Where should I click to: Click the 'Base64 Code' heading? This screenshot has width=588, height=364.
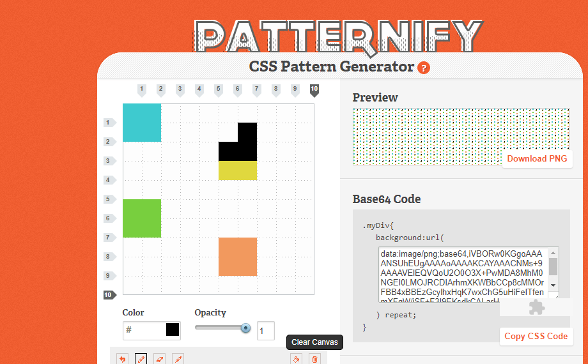387,199
